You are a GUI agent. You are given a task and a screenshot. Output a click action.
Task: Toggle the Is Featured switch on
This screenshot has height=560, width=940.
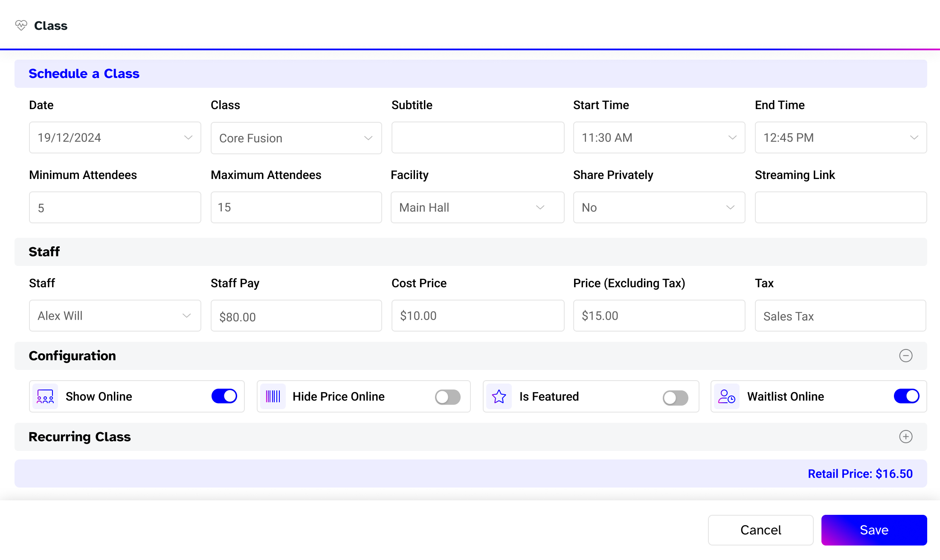(676, 397)
